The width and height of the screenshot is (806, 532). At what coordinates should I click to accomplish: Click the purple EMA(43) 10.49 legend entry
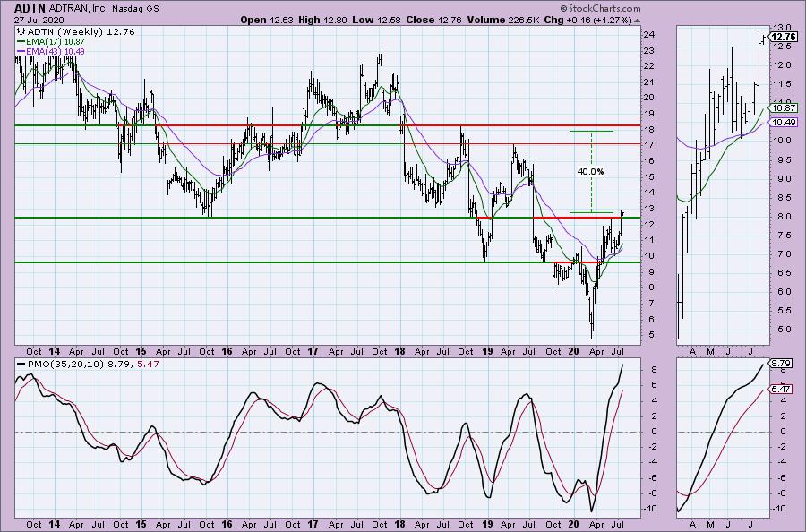(x=51, y=51)
